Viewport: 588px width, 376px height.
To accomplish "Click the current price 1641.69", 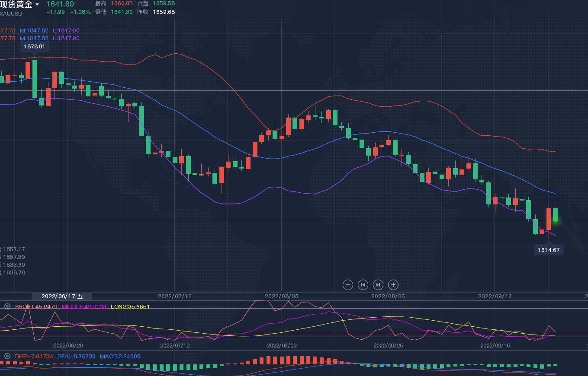I will (60, 4).
